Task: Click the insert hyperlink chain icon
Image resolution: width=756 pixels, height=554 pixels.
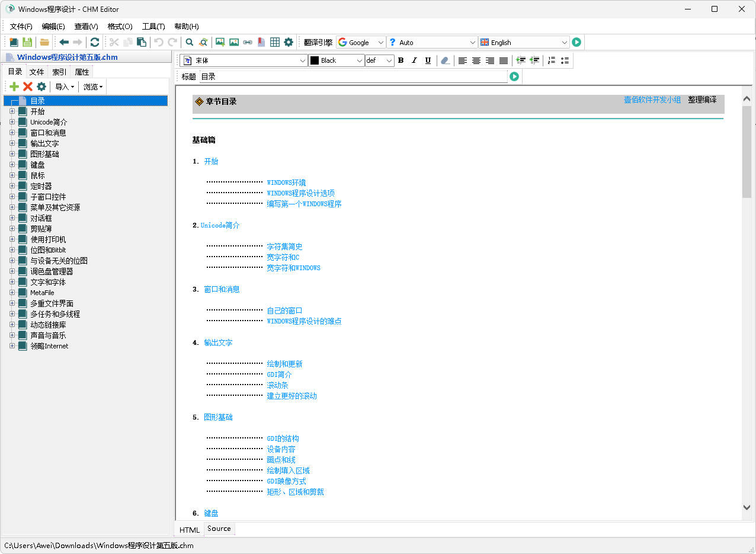Action: click(x=248, y=42)
